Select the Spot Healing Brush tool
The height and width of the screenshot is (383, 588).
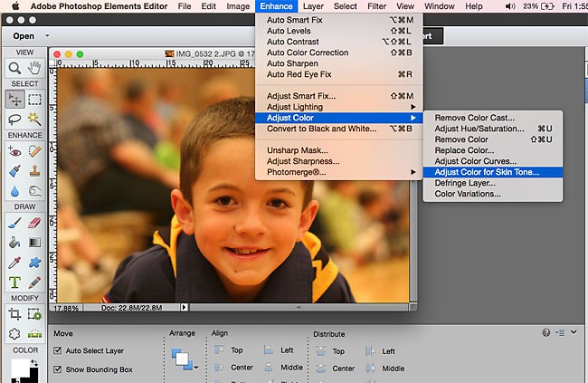tap(34, 151)
